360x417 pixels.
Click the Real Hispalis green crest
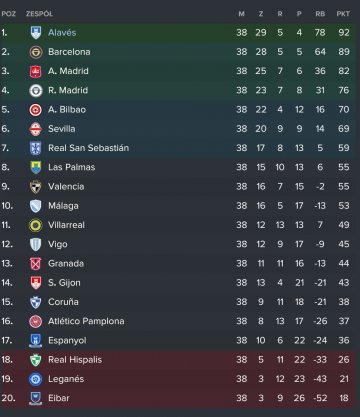click(36, 360)
